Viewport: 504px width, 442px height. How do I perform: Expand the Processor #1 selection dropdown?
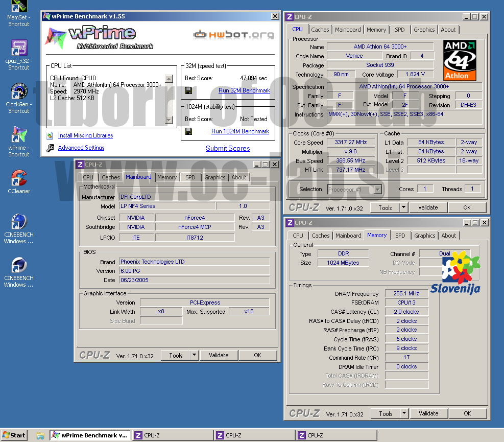click(378, 190)
